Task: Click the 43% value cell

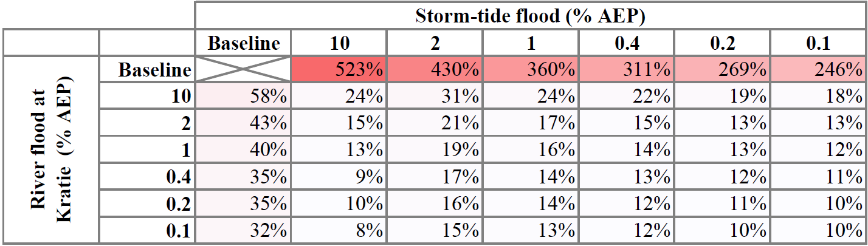Action: click(243, 122)
